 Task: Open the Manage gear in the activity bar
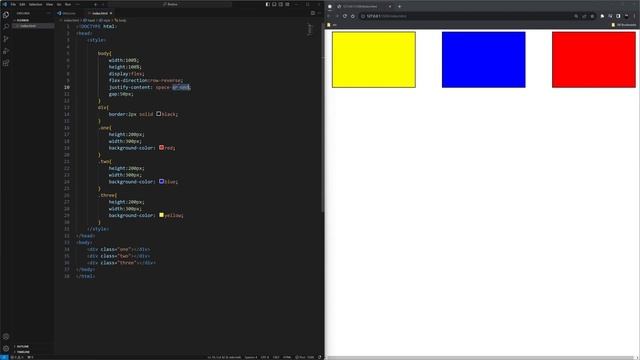pos(6,349)
